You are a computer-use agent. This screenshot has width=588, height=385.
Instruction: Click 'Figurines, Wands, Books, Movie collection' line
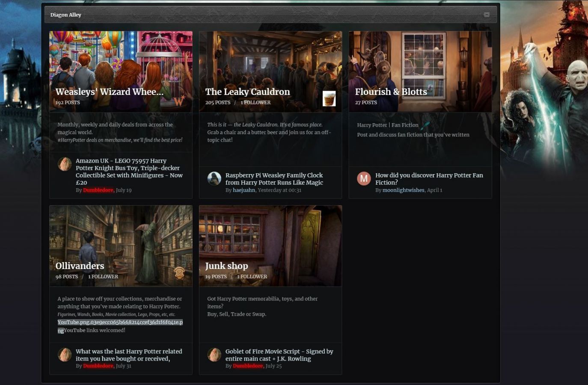click(x=116, y=314)
